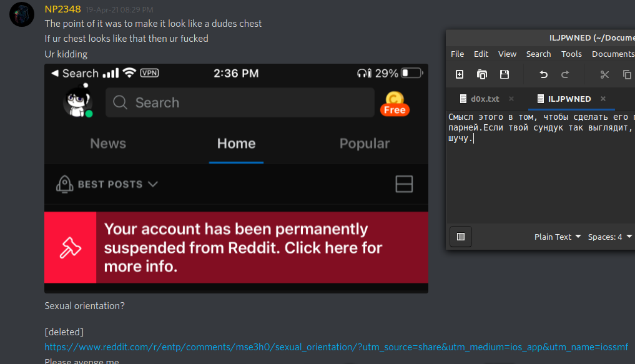
Task: Click the NP2348 username
Action: tap(63, 9)
